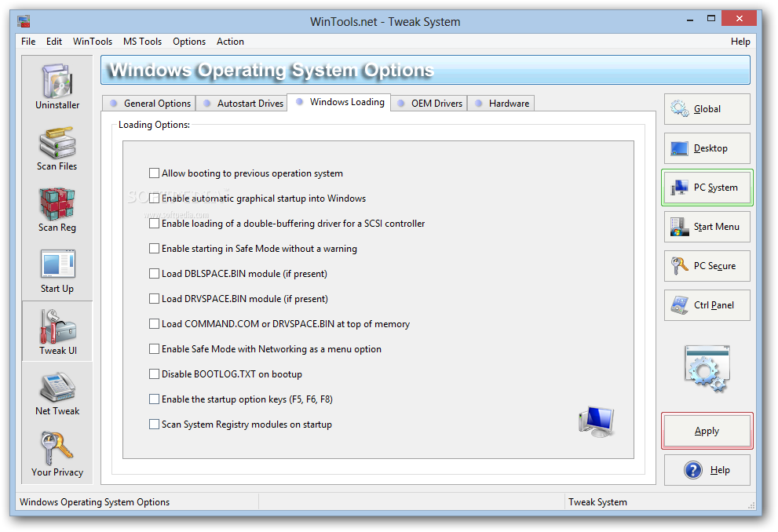Open the Action menu
This screenshot has height=532, width=778.
230,42
